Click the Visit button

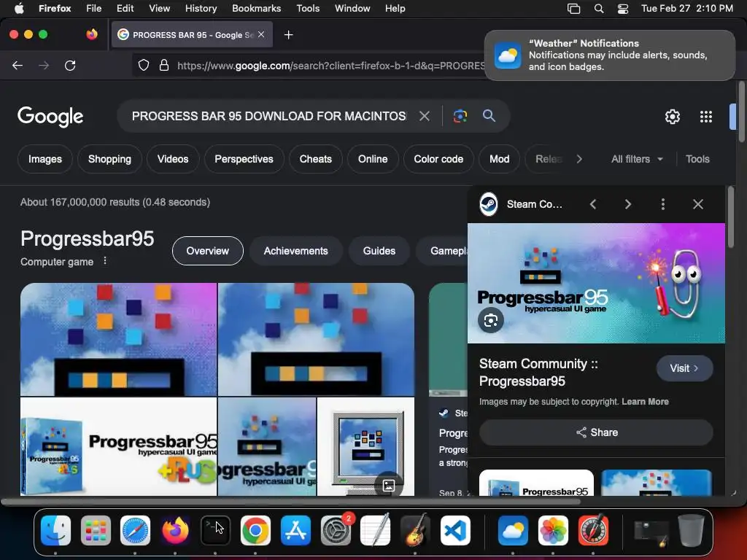click(x=684, y=368)
